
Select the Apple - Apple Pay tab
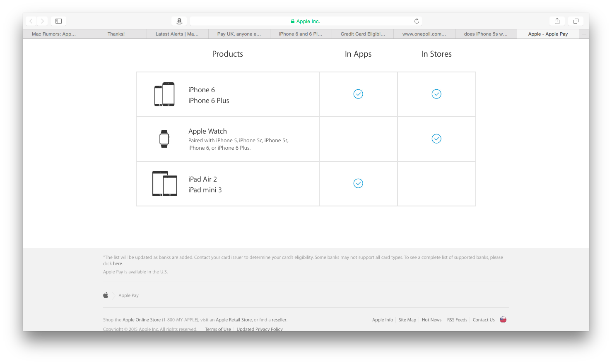pyautogui.click(x=548, y=34)
